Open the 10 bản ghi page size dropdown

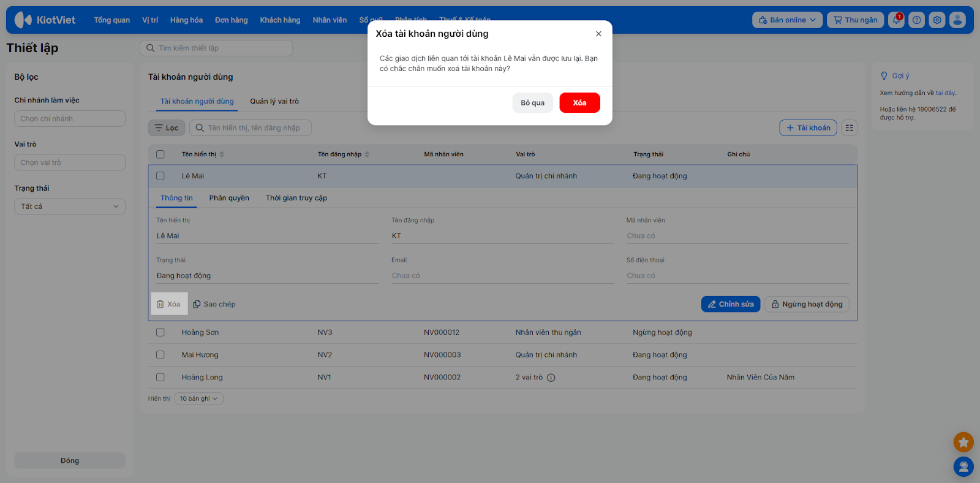[x=198, y=399]
